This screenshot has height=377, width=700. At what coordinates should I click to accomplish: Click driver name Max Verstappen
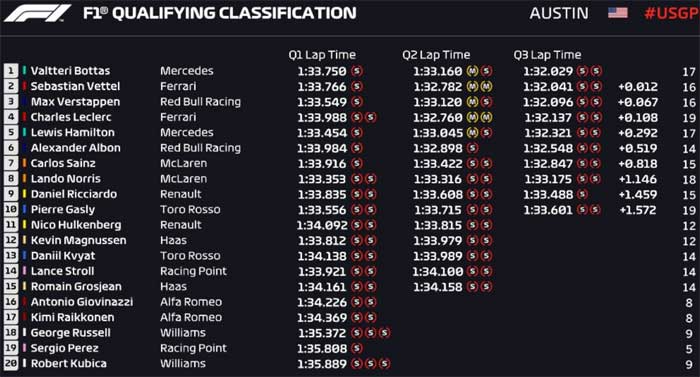(x=75, y=102)
